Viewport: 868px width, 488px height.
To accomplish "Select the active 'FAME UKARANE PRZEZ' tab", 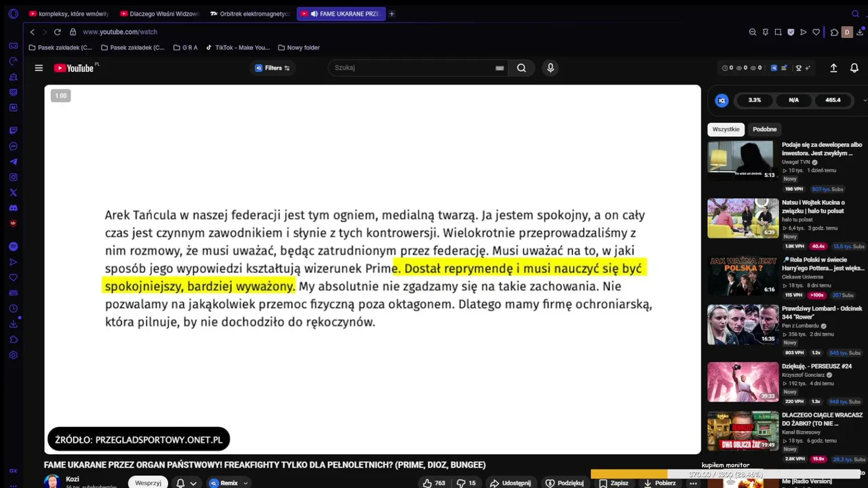I will (341, 14).
